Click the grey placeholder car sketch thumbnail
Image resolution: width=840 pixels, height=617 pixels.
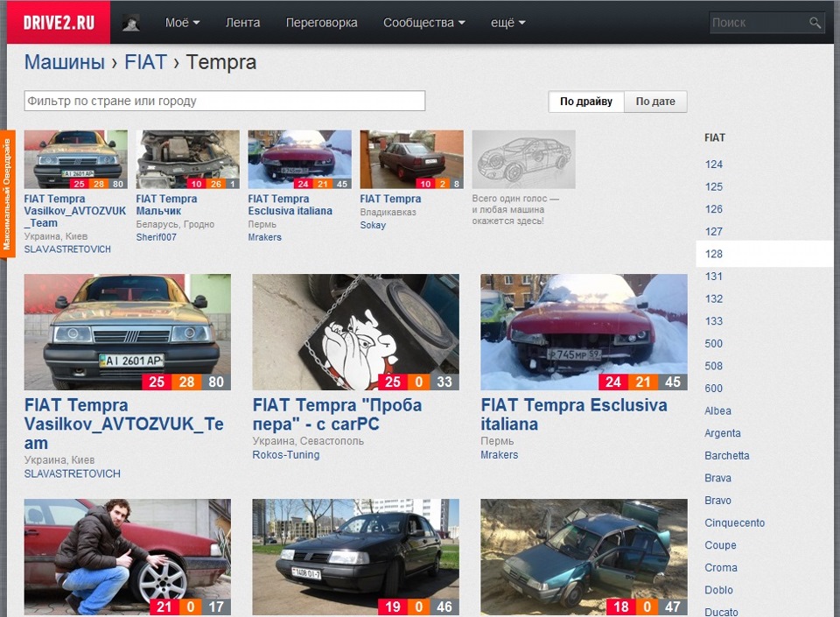pos(523,159)
